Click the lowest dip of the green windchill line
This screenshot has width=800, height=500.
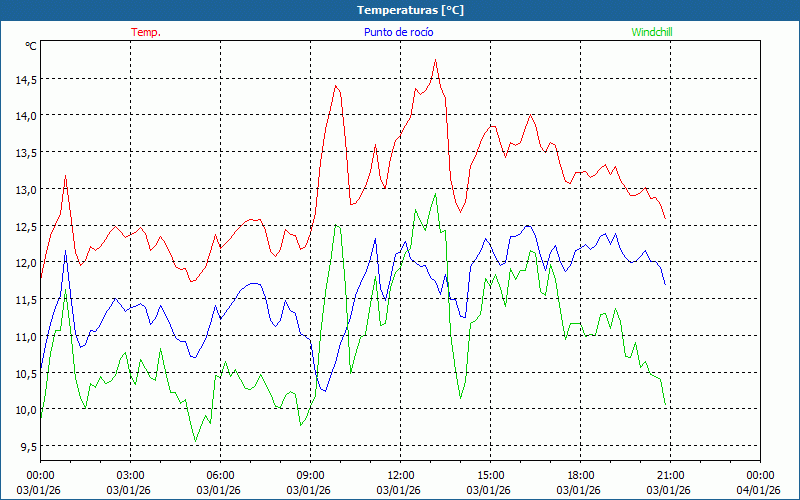click(195, 441)
